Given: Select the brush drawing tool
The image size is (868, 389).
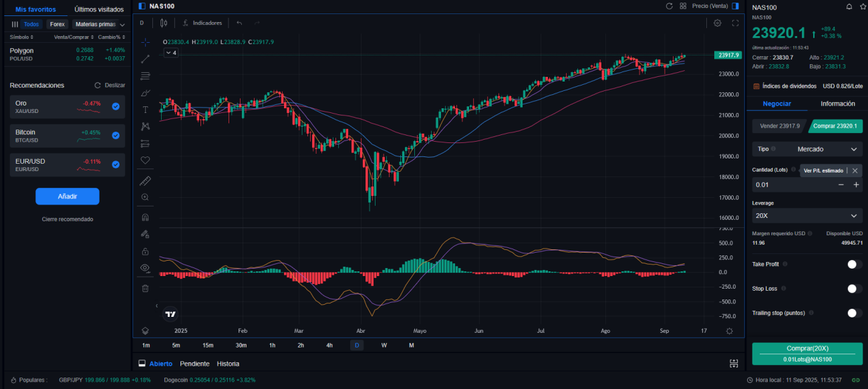Looking at the screenshot, I should tap(145, 92).
